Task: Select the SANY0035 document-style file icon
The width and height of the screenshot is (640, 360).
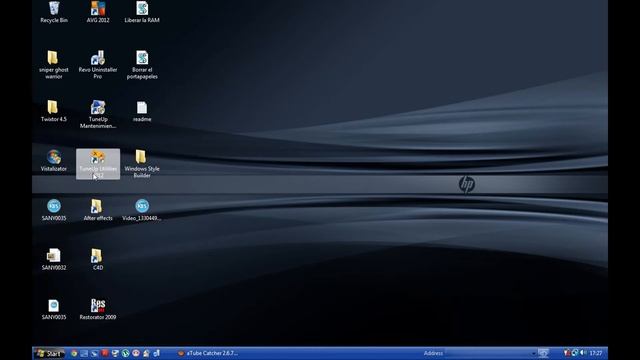Action: pyautogui.click(x=53, y=309)
